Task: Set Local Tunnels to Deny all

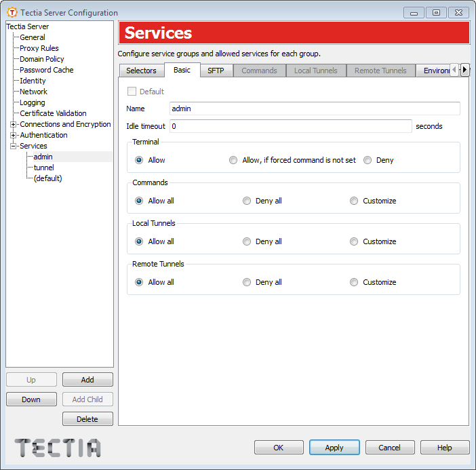Action: coord(247,241)
